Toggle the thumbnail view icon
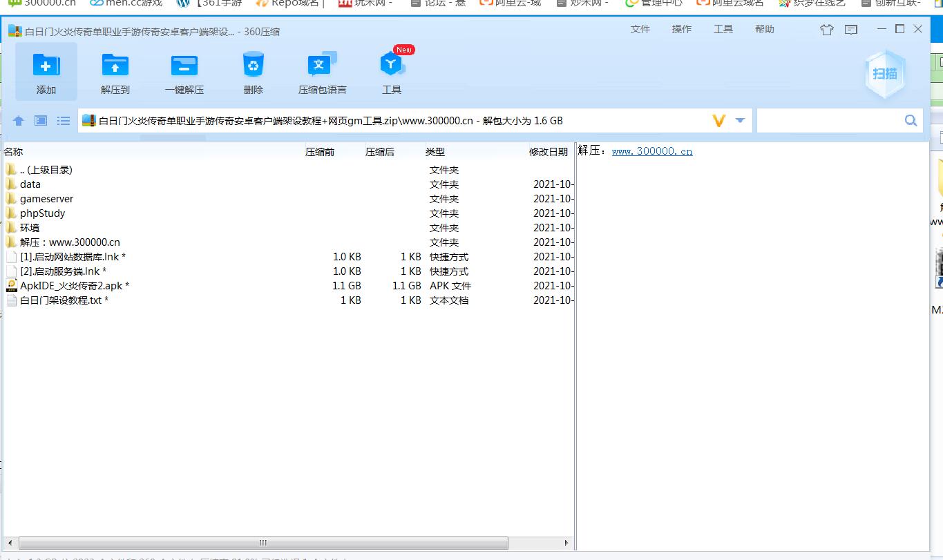Viewport: 943px width, 560px height. tap(41, 121)
